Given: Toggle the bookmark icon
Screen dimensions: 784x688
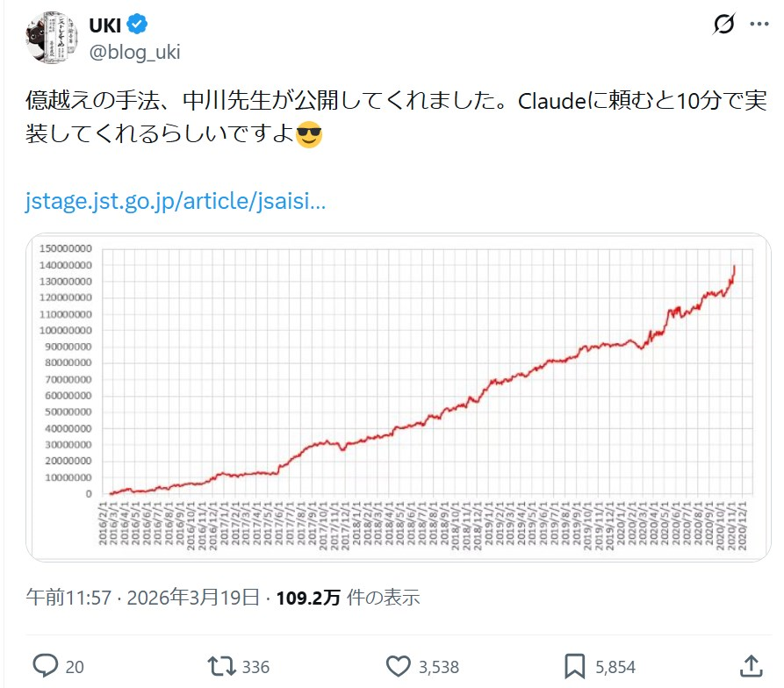Looking at the screenshot, I should (575, 665).
